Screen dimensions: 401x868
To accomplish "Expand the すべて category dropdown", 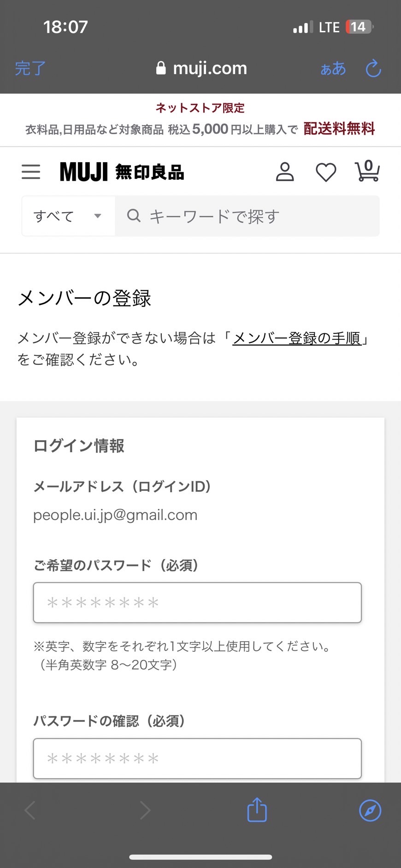I will coord(68,216).
